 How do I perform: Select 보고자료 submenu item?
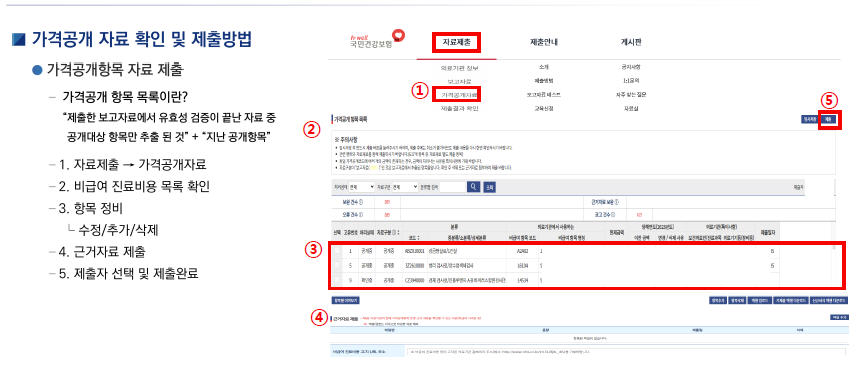pos(459,81)
